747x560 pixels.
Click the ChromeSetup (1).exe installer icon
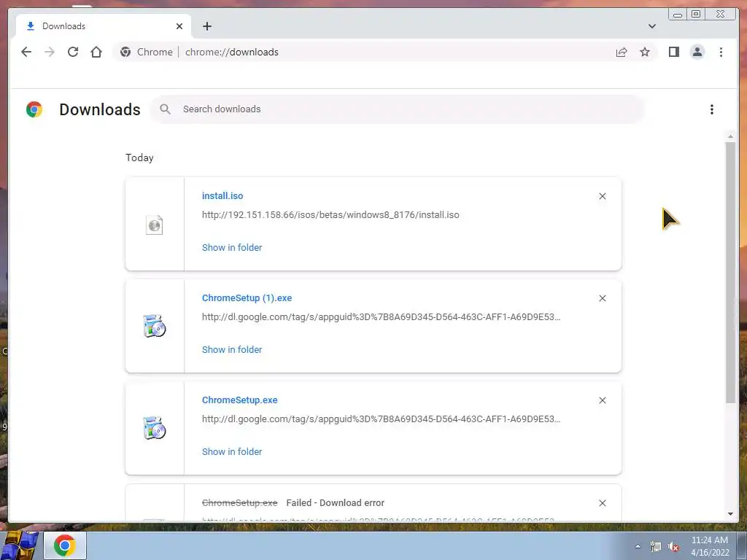click(155, 326)
